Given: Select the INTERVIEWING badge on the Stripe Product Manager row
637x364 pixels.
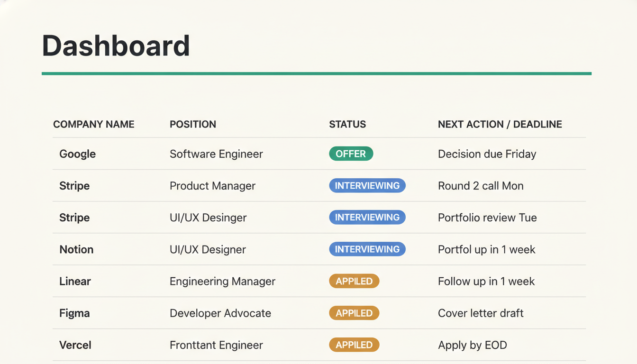Looking at the screenshot, I should [367, 185].
